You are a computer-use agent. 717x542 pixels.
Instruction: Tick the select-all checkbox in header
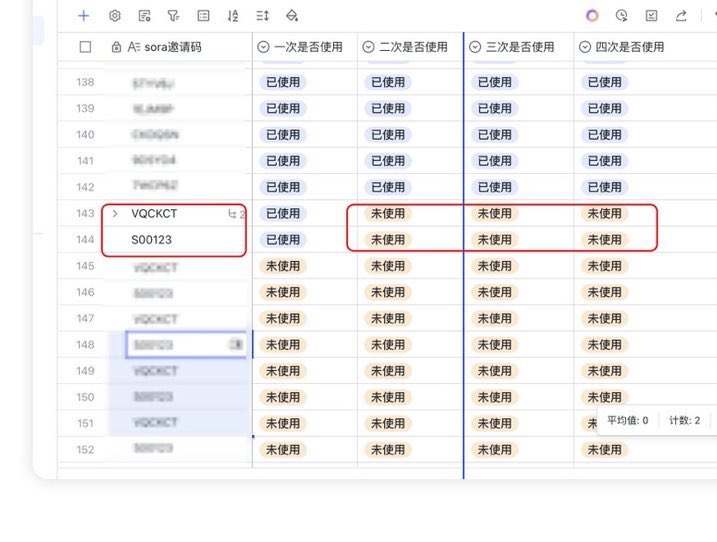tap(85, 47)
